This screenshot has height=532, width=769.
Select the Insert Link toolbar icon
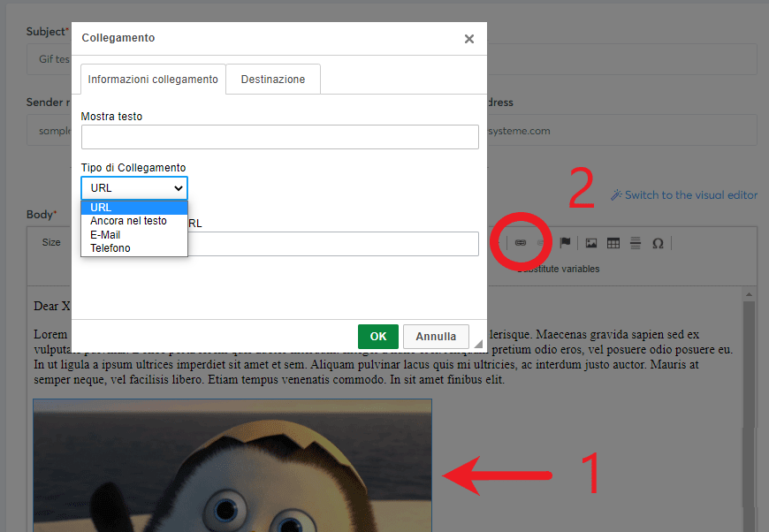pos(520,242)
